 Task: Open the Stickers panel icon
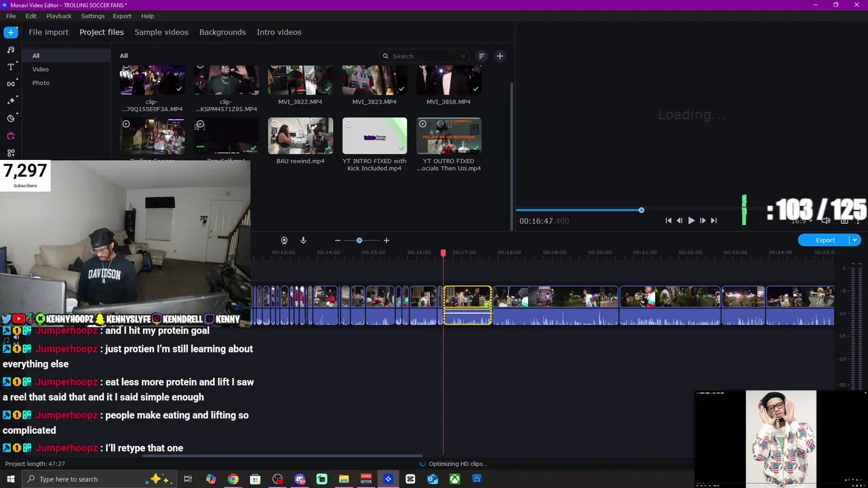click(11, 119)
